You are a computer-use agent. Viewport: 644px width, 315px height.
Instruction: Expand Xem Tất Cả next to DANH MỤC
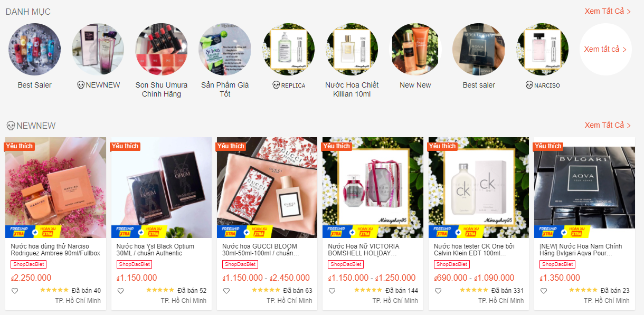(x=608, y=11)
